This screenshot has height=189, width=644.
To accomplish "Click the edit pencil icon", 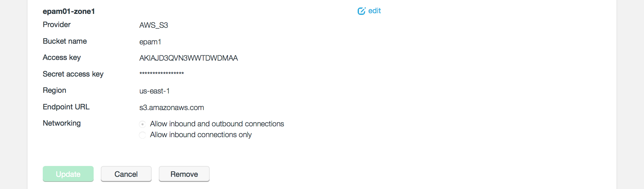I will point(361,11).
